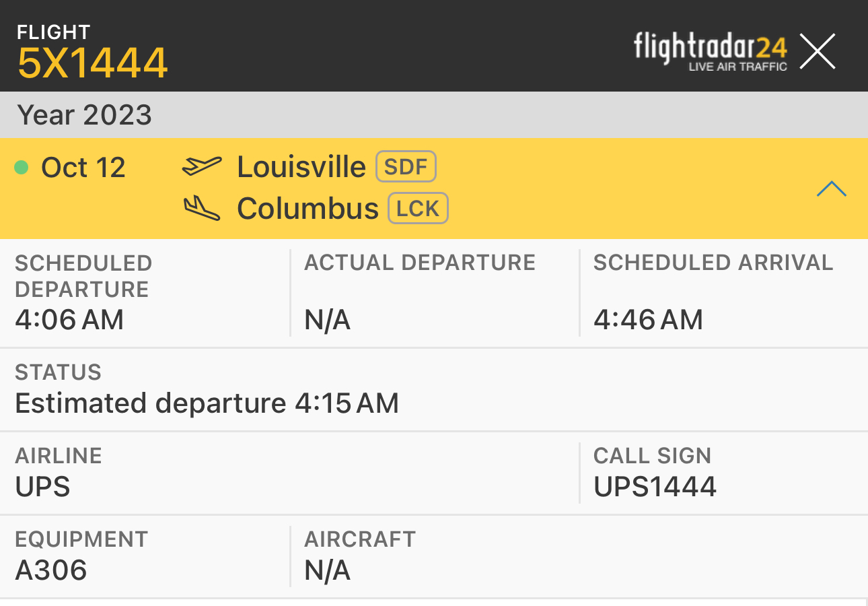Screen dimensions: 868x606
Task: Select the LCK airport code badge
Action: [418, 209]
